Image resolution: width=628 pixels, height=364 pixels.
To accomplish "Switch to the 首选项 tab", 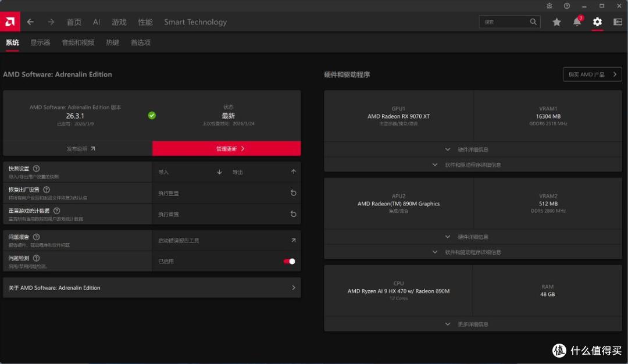I will pyautogui.click(x=141, y=42).
